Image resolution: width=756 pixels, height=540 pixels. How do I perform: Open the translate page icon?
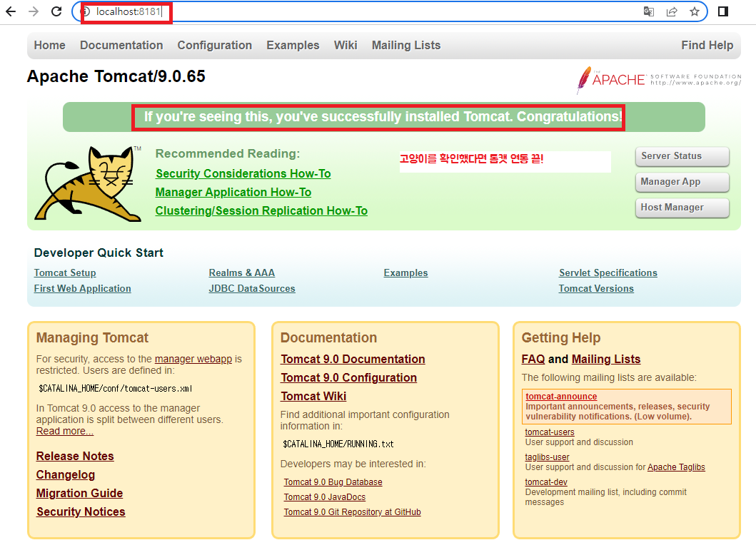(x=649, y=11)
